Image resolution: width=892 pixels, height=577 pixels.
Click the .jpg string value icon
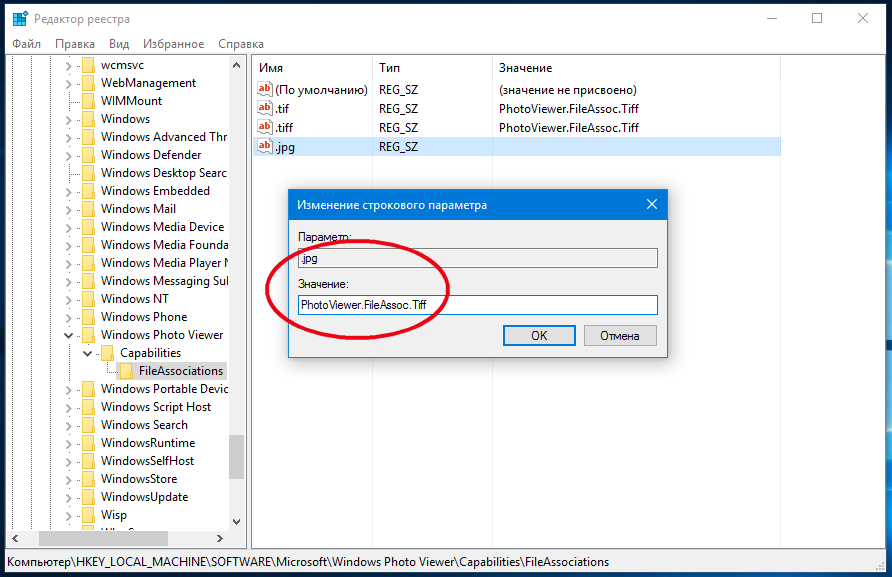point(265,146)
